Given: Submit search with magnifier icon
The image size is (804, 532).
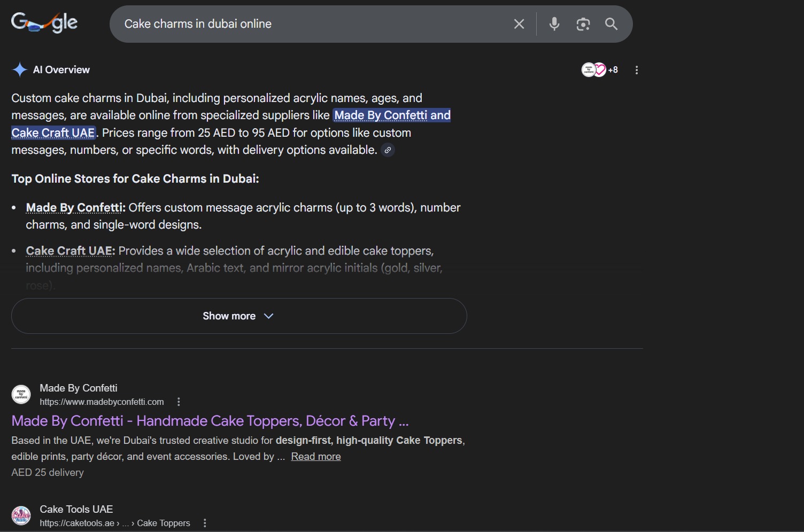Looking at the screenshot, I should click(611, 24).
